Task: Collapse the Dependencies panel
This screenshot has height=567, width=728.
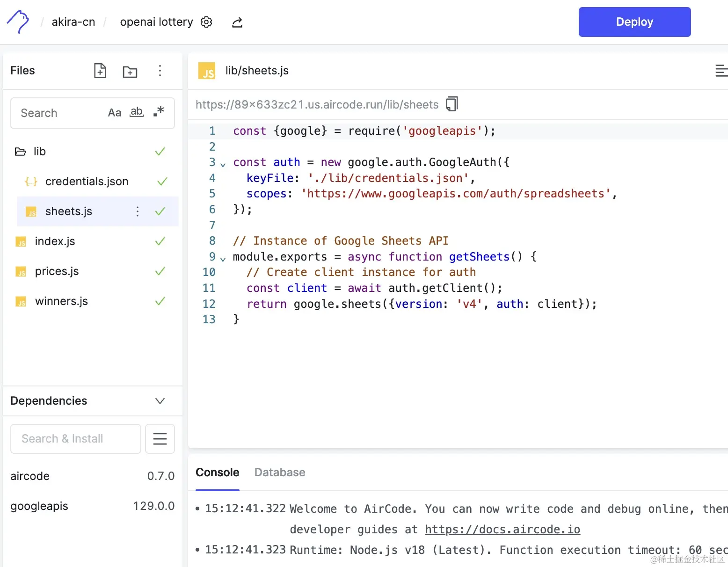Action: coord(160,401)
